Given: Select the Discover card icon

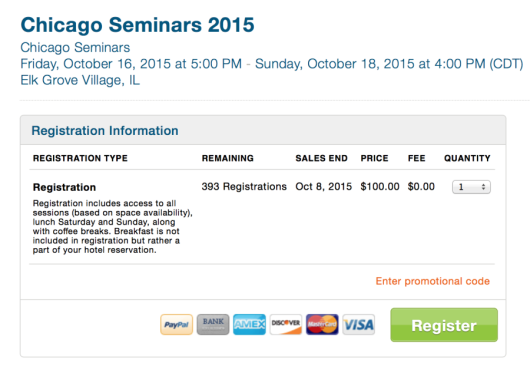Looking at the screenshot, I should click(286, 324).
